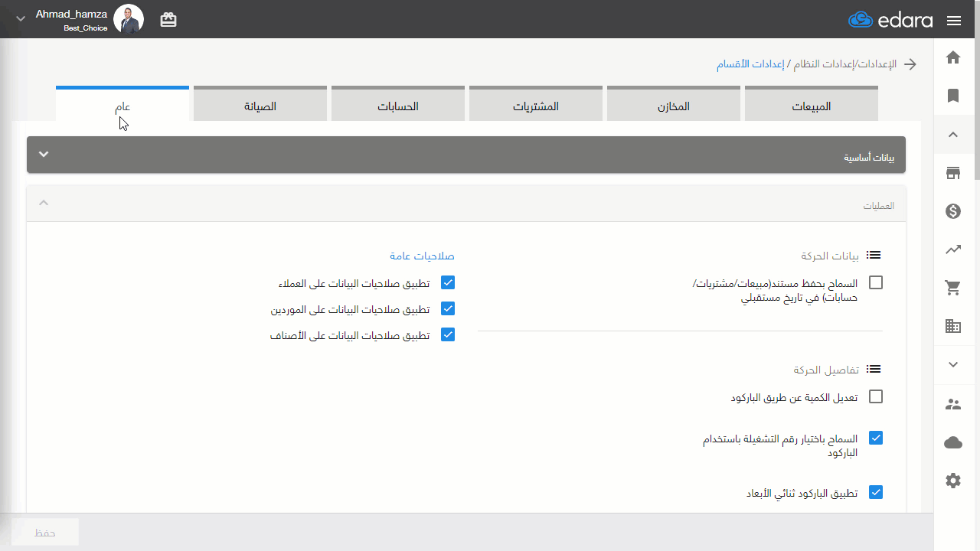
Task: Open settings gear in sidebar
Action: coord(953,481)
